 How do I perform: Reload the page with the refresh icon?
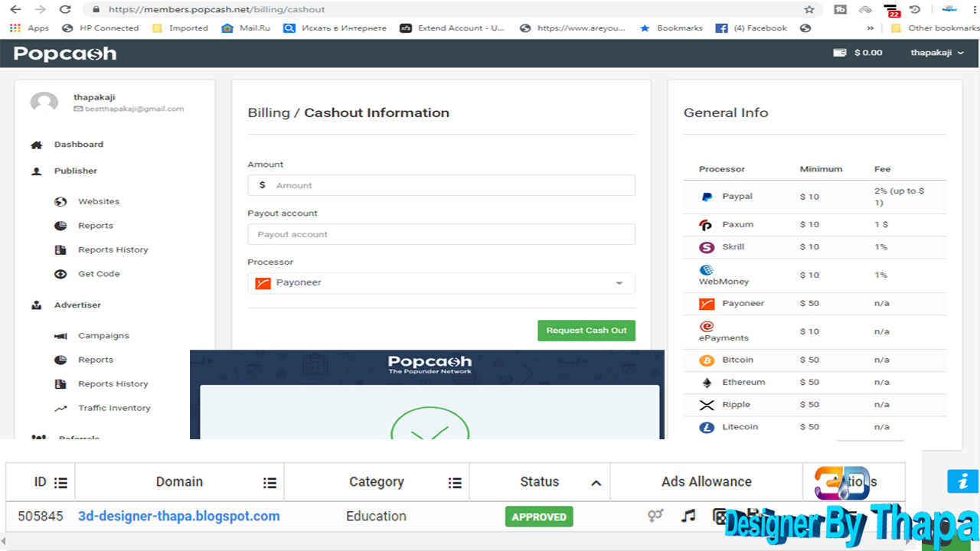pos(65,10)
